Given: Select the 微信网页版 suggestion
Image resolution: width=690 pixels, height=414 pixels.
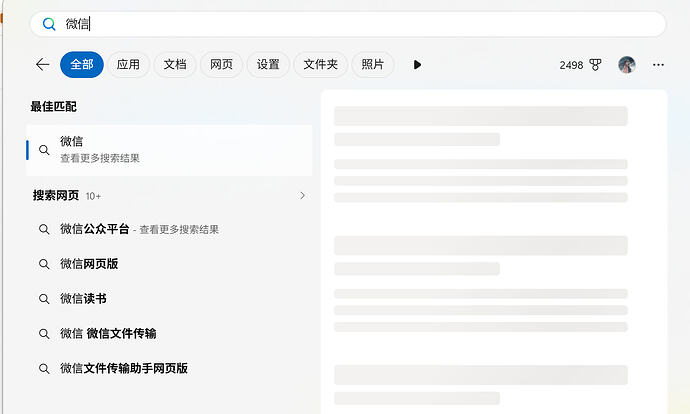Looking at the screenshot, I should (x=169, y=264).
